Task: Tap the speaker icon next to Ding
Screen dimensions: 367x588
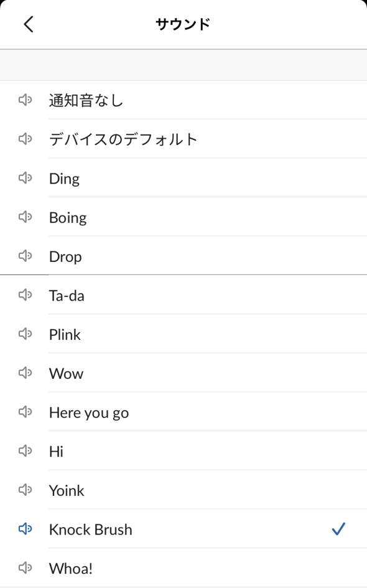Action: point(25,178)
